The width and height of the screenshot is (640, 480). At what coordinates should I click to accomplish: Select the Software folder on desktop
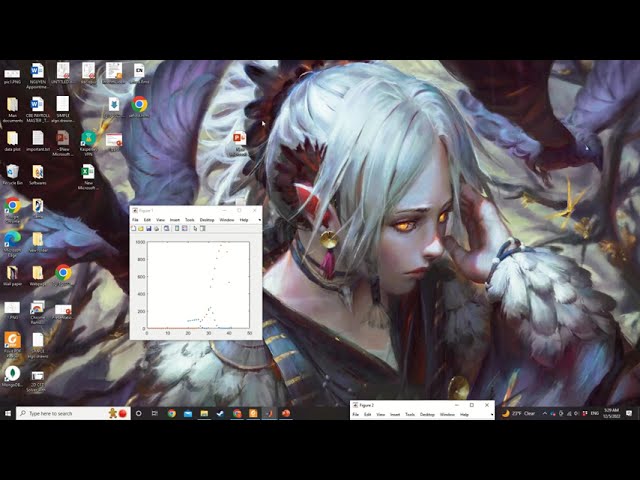(38, 175)
